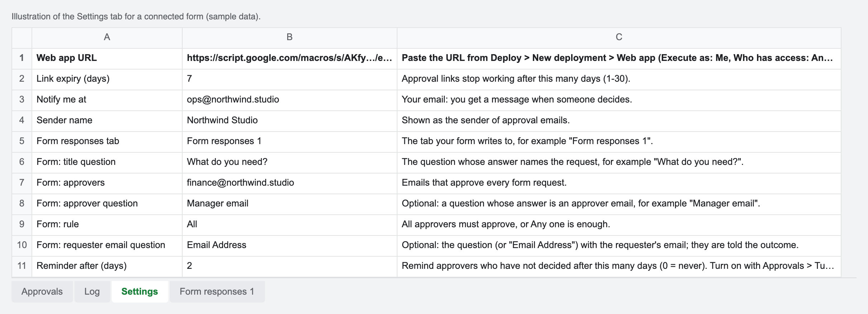Select row 11 header number
This screenshot has width=868, height=314.
(22, 266)
